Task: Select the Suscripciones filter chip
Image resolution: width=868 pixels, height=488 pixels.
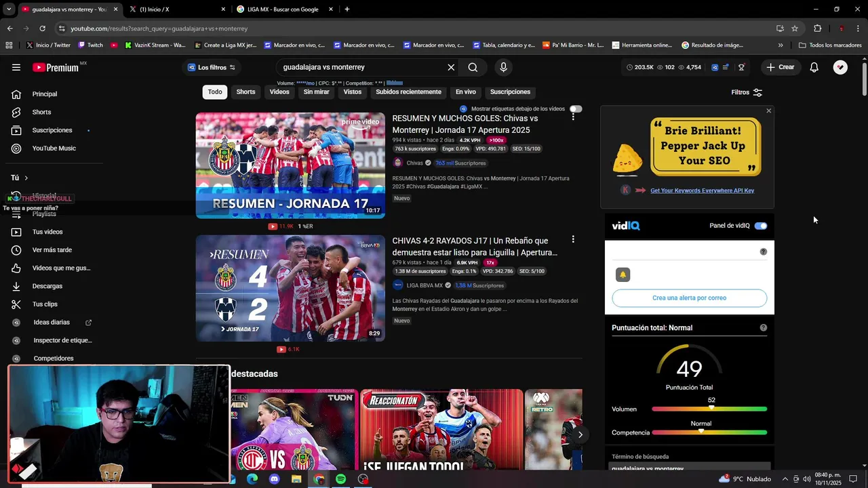Action: (510, 92)
